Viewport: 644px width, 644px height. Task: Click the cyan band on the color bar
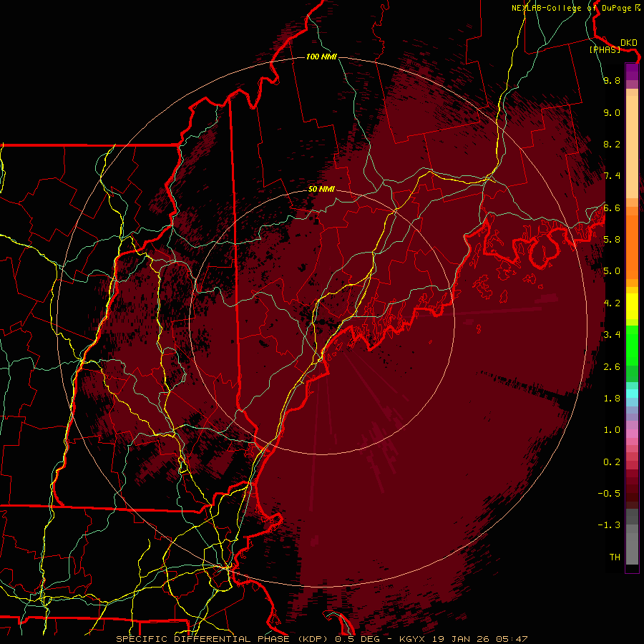point(632,394)
